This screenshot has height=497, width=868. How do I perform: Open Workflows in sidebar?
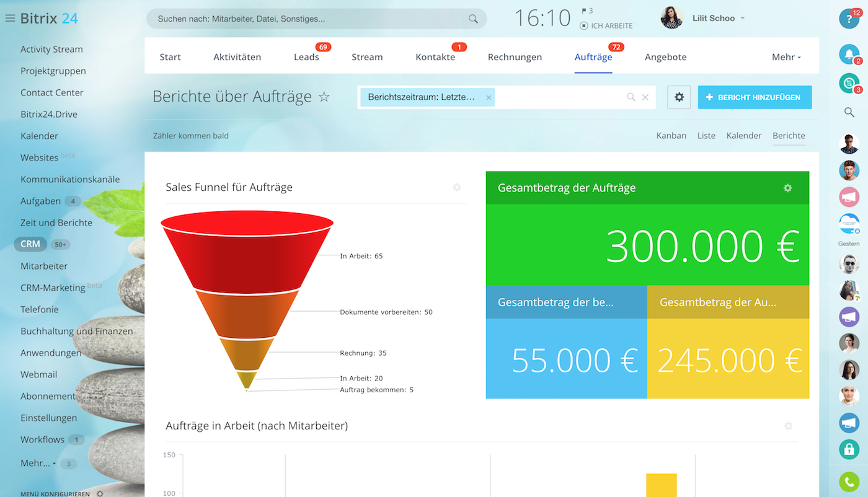43,439
